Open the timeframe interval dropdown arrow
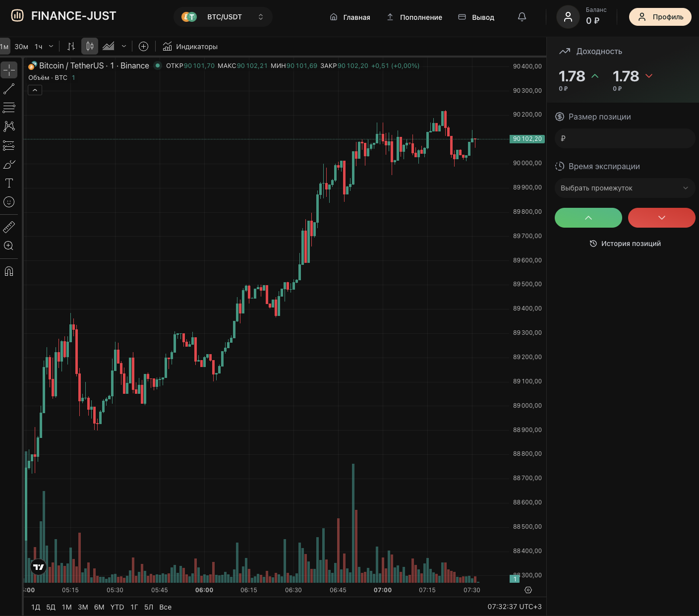The image size is (699, 616). click(51, 47)
